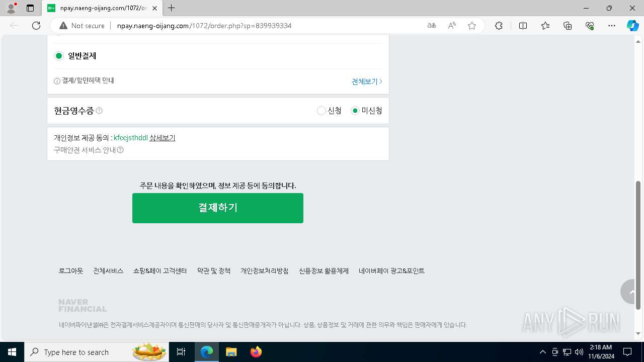Open Task View on the taskbar

coord(181,352)
